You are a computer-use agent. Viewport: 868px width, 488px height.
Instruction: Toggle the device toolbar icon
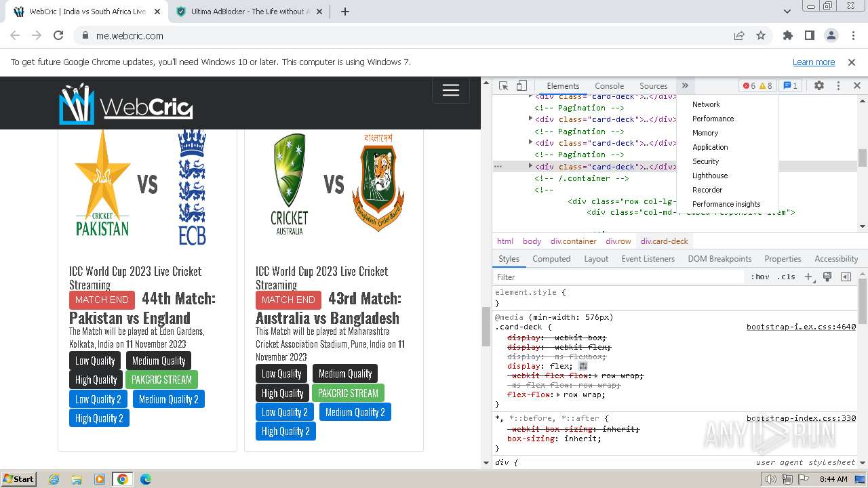[521, 86]
